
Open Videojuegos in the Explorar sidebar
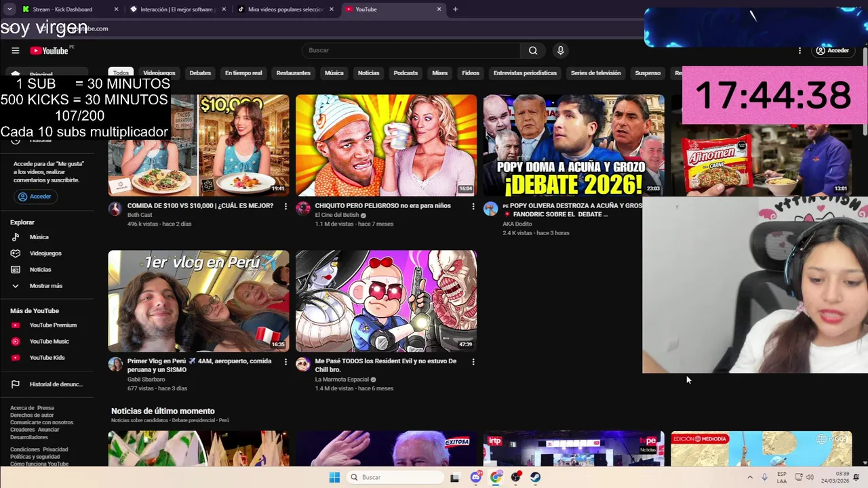click(x=47, y=253)
